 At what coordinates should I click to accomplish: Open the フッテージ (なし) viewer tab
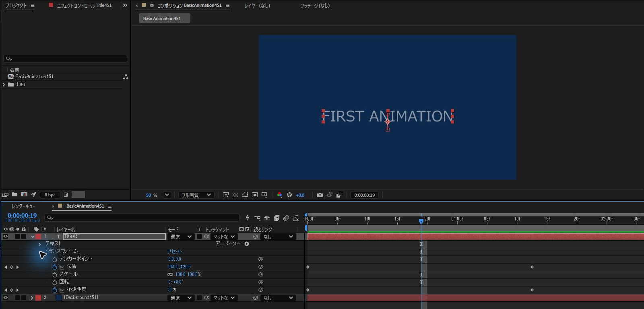click(x=315, y=6)
